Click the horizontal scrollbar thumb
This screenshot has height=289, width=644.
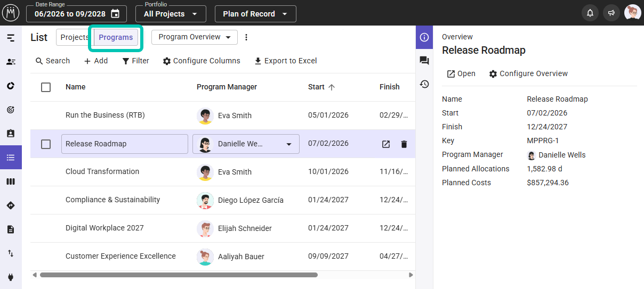179,275
